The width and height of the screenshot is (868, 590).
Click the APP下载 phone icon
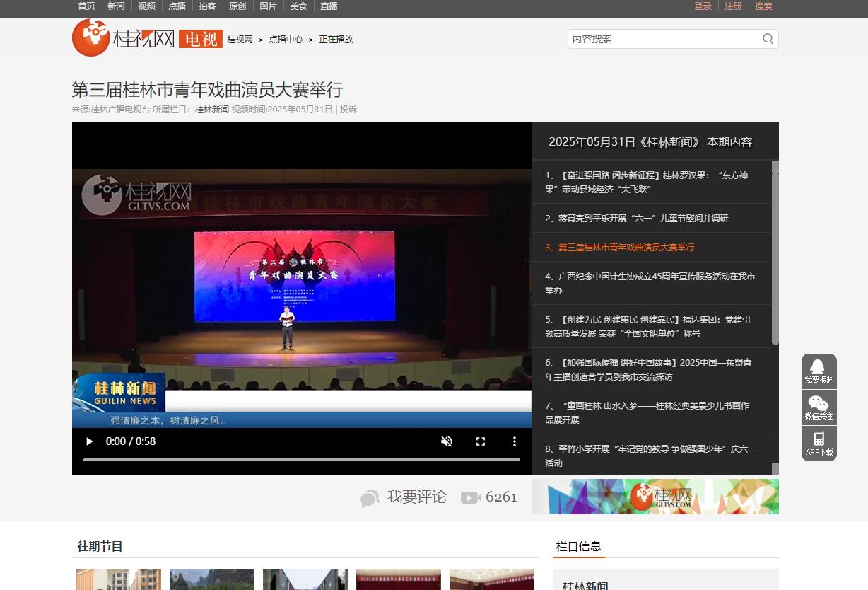click(x=819, y=439)
